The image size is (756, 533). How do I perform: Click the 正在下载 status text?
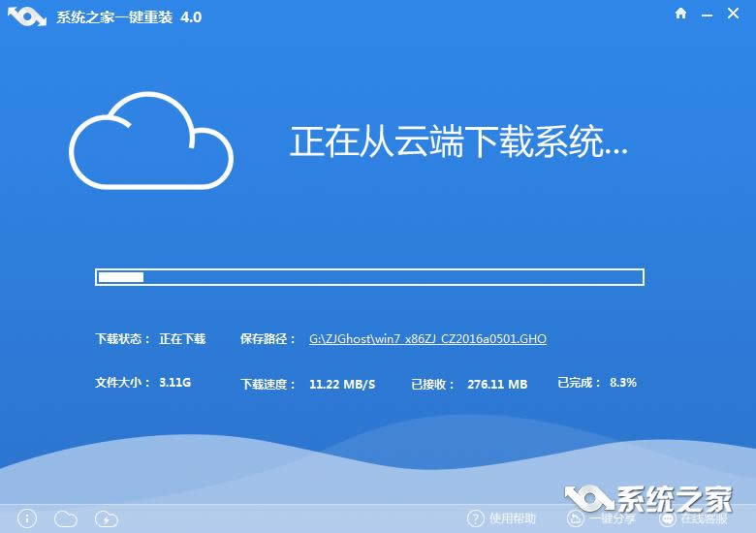[182, 339]
